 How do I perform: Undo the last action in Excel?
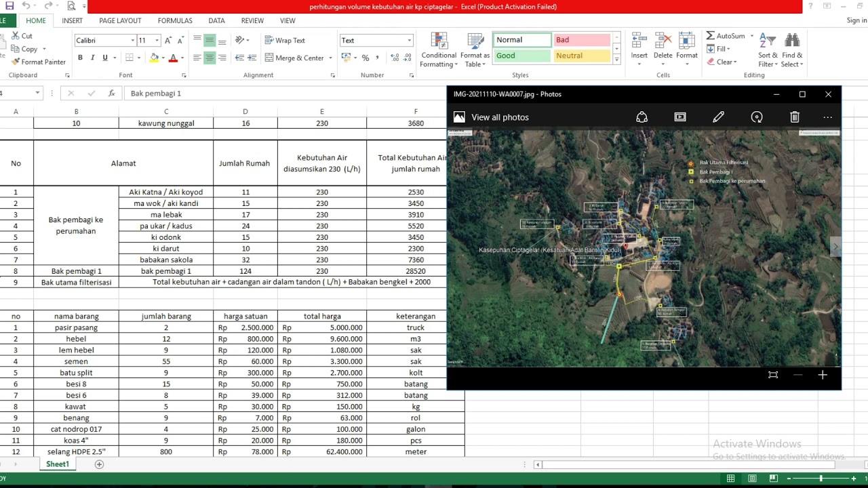coord(26,6)
